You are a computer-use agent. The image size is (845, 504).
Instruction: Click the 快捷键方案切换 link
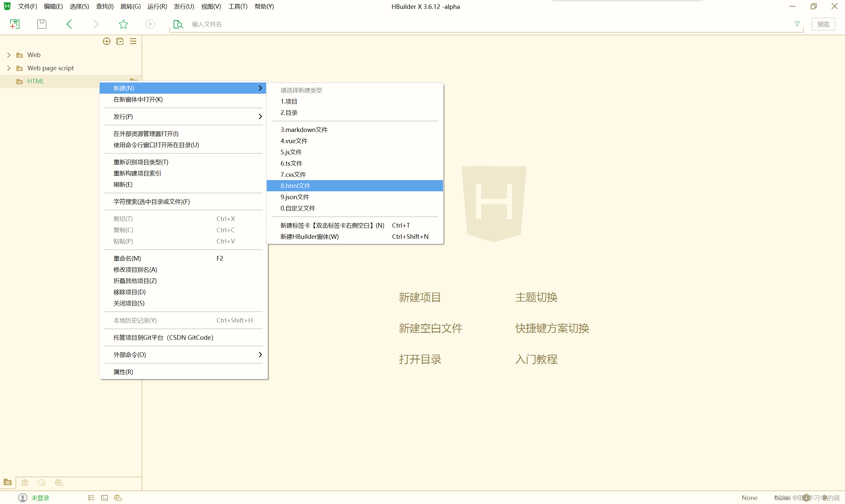tap(552, 328)
